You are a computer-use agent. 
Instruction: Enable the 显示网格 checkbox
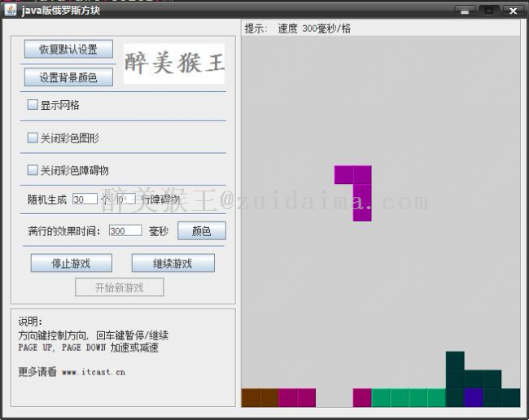33,105
